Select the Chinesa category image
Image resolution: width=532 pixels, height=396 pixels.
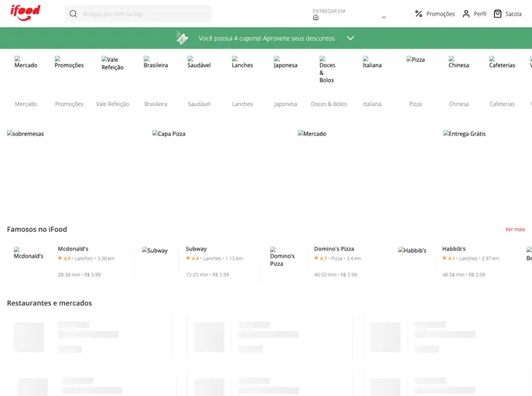459,62
